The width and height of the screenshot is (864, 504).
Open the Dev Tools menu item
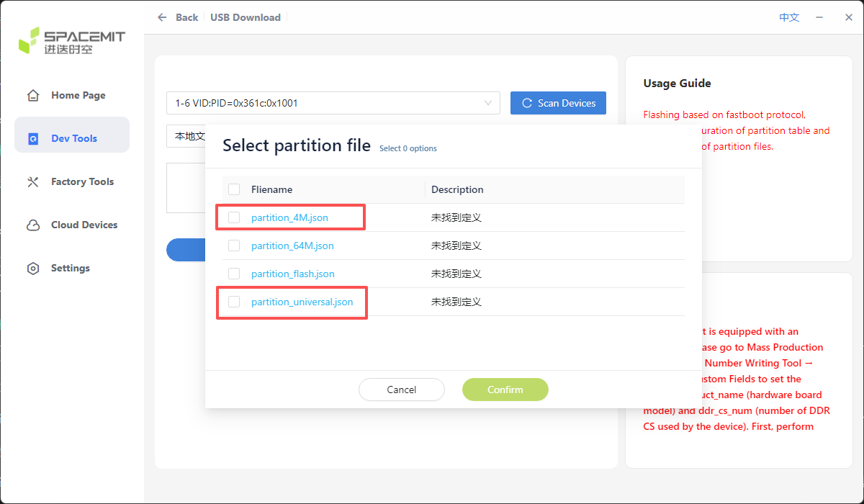coord(72,135)
